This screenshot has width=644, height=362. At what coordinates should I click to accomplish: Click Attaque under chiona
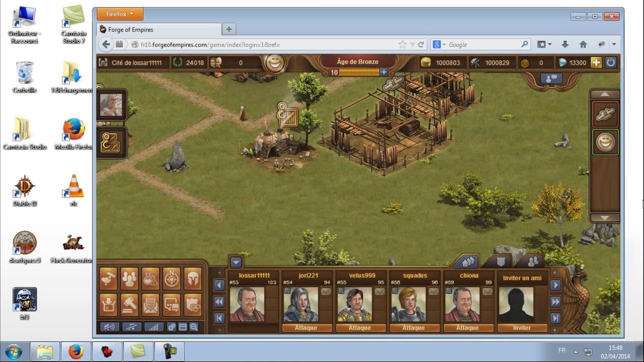(467, 328)
